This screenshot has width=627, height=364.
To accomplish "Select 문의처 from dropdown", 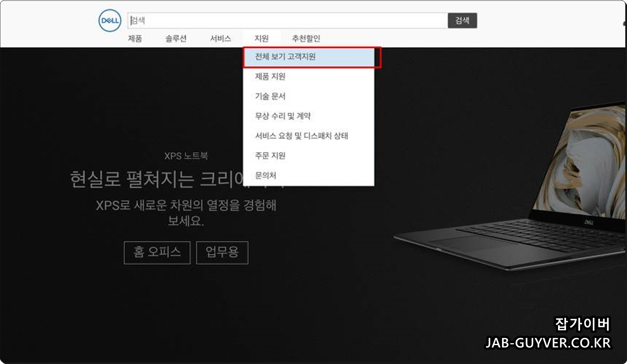I will pyautogui.click(x=309, y=176).
